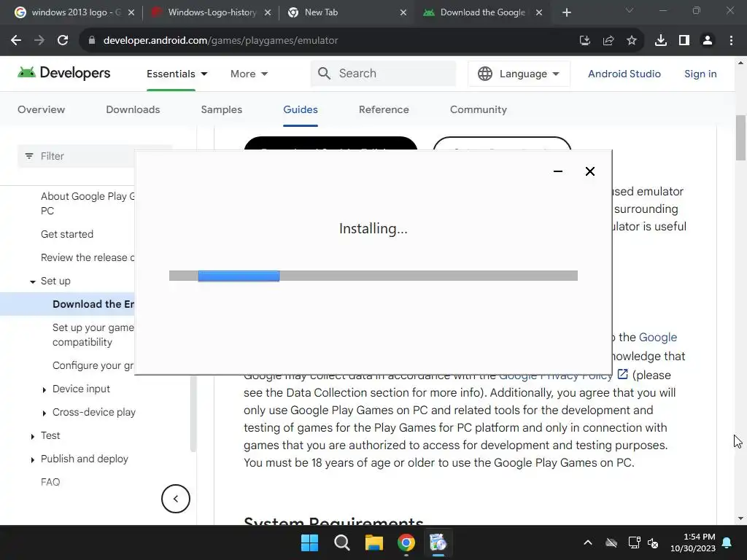Screen dimensions: 747x560
Task: Click installer icon in taskbar
Action: point(438,542)
